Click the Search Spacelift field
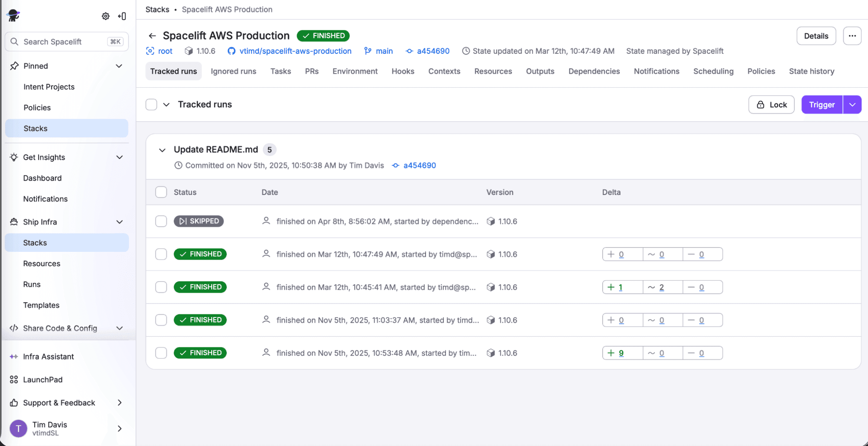This screenshot has height=446, width=868. click(67, 42)
